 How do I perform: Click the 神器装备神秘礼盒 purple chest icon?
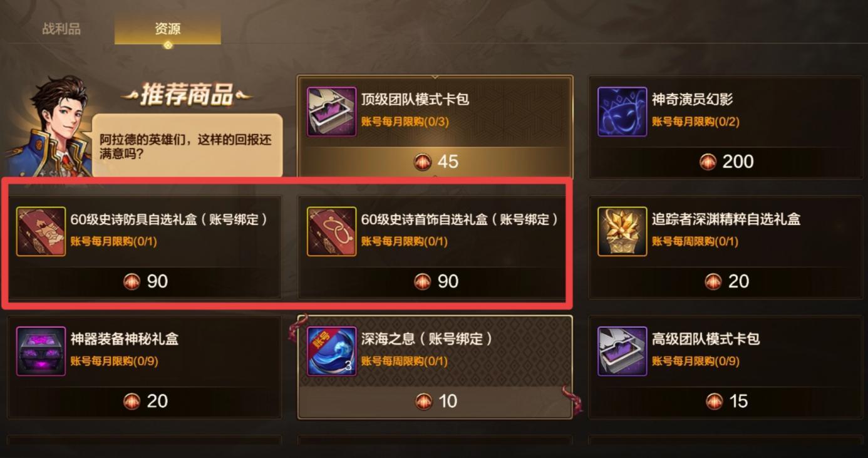coord(41,351)
